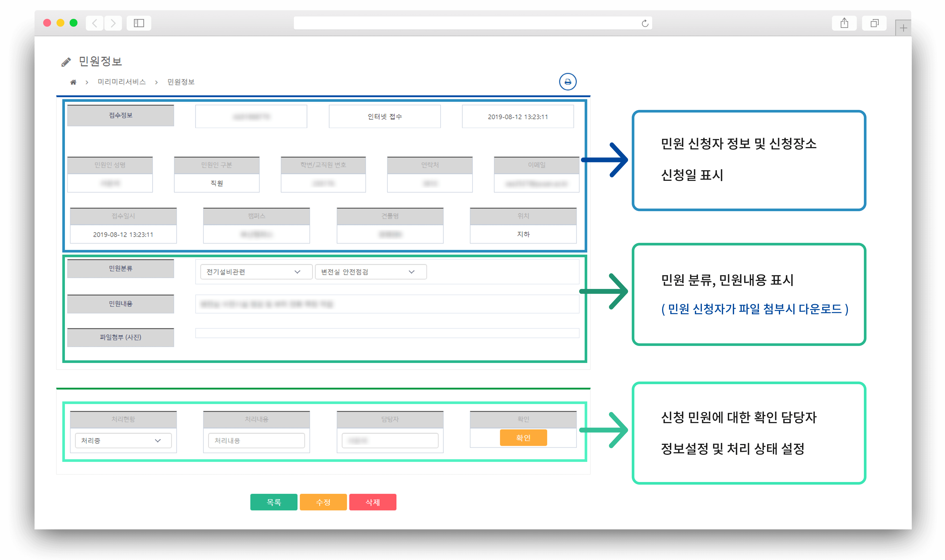Click the browser address bar
The height and width of the screenshot is (560, 945).
pos(473,23)
